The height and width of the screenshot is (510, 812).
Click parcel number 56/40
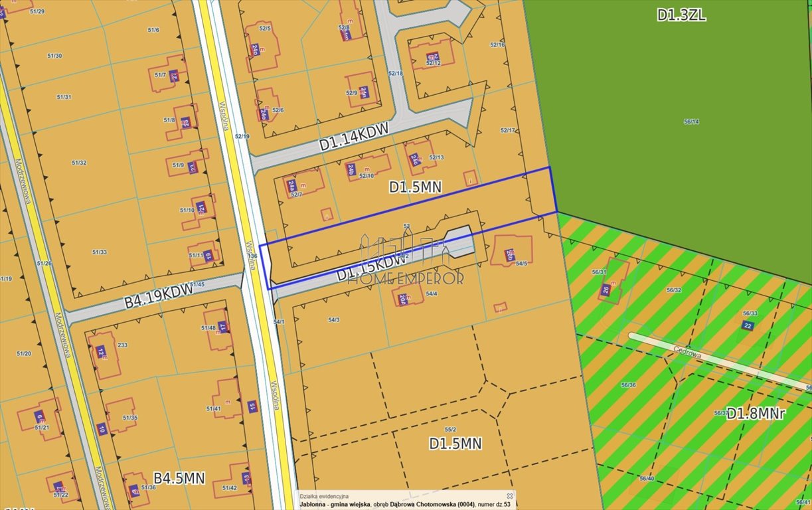647,478
